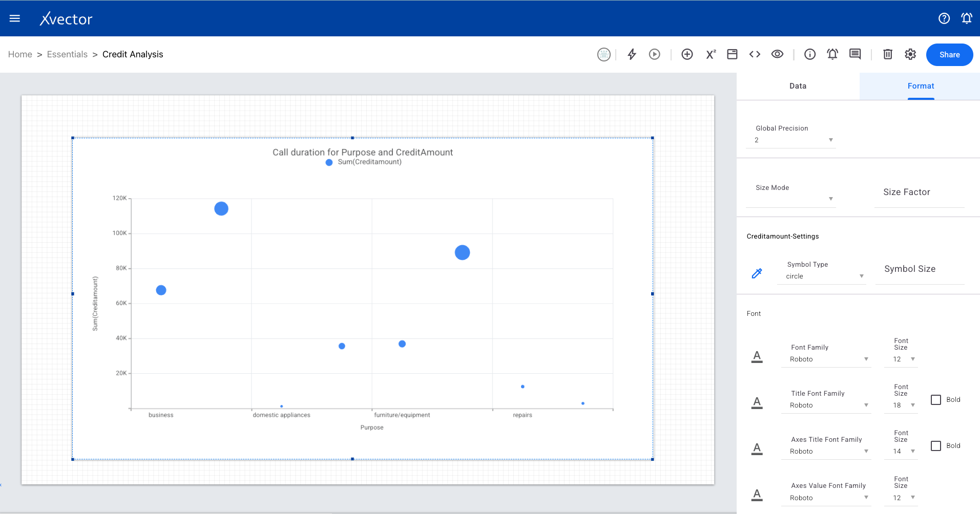Click the Size Factor input field
The width and height of the screenshot is (980, 514).
919,192
